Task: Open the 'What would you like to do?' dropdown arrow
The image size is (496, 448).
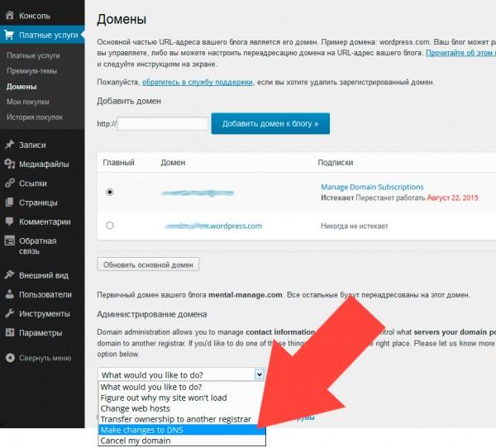Action: tap(260, 374)
